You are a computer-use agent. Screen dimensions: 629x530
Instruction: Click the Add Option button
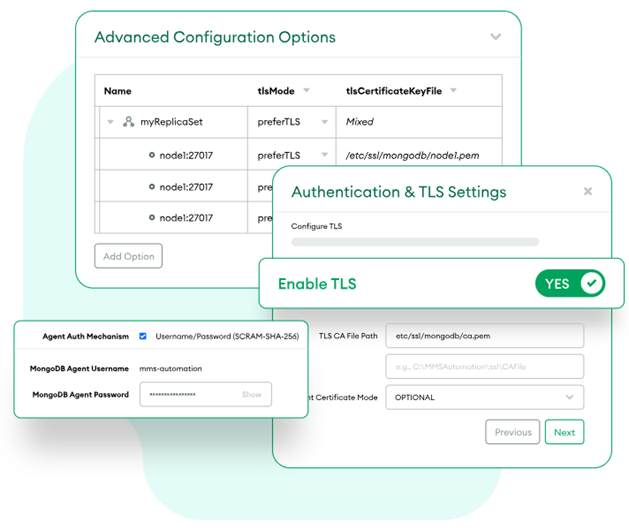click(x=128, y=256)
